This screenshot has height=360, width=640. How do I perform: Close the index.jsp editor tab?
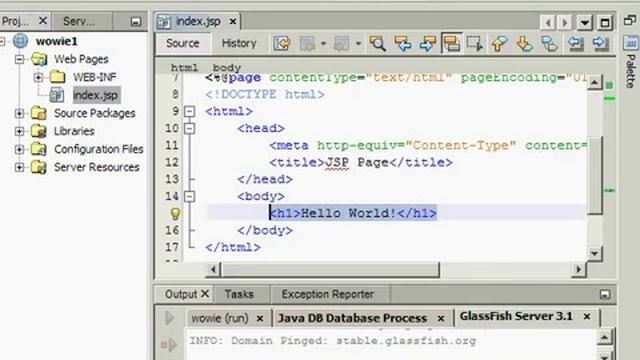[x=233, y=21]
